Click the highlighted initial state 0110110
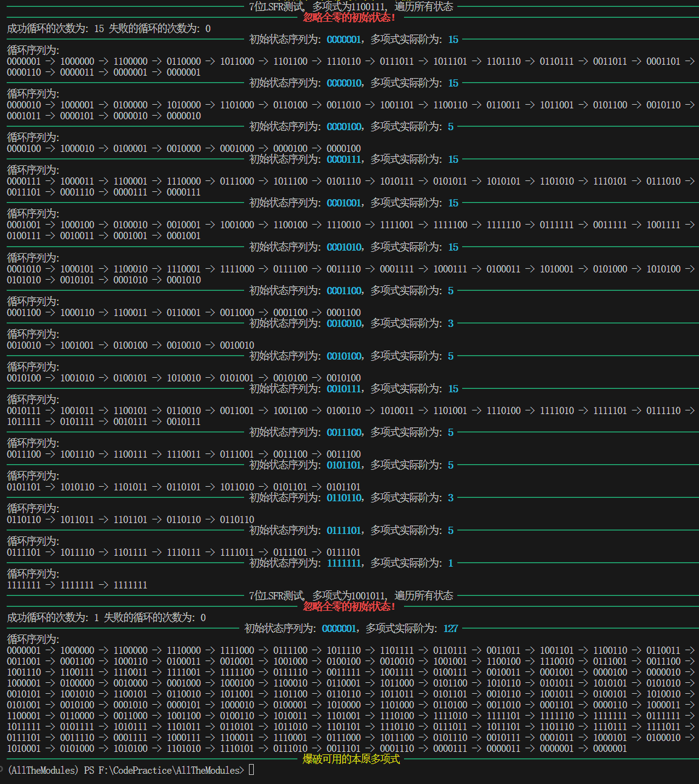Viewport: 699px width, 784px height. click(344, 498)
